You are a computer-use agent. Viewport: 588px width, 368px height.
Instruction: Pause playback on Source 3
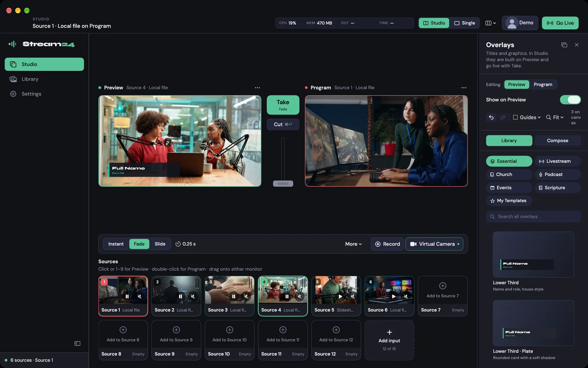tap(233, 296)
